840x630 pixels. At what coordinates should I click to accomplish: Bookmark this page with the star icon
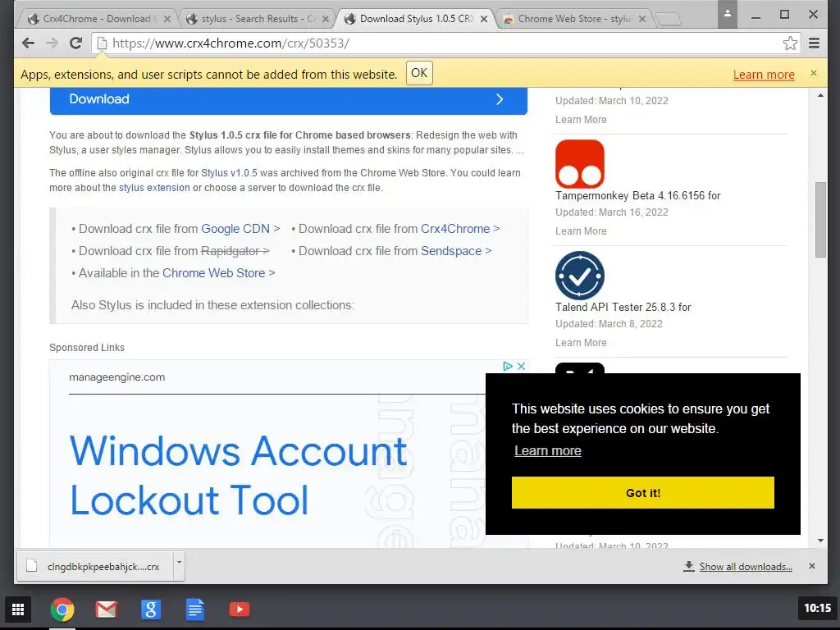790,43
